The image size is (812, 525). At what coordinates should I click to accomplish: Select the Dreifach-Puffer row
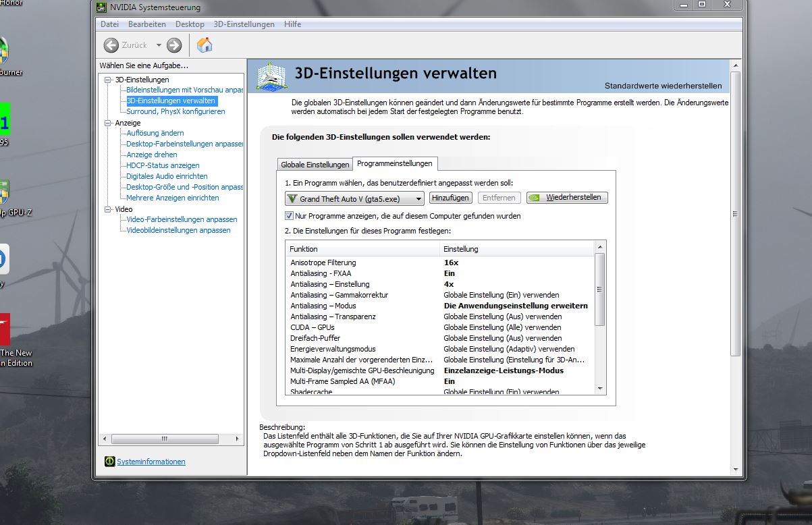[x=439, y=338]
